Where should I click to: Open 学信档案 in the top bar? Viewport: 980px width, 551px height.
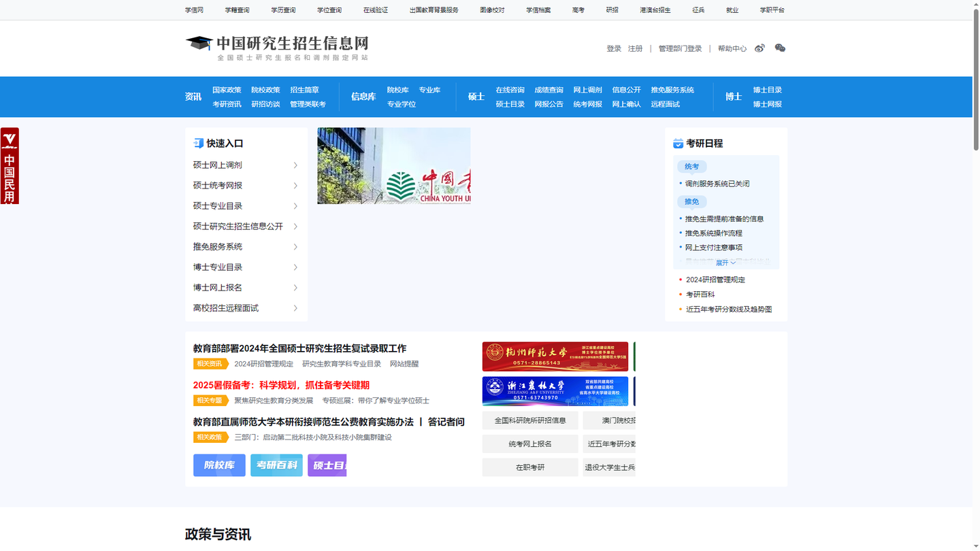coord(538,10)
